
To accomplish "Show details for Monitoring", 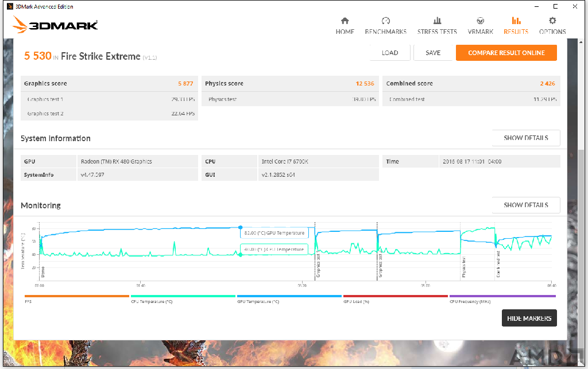I will point(526,205).
